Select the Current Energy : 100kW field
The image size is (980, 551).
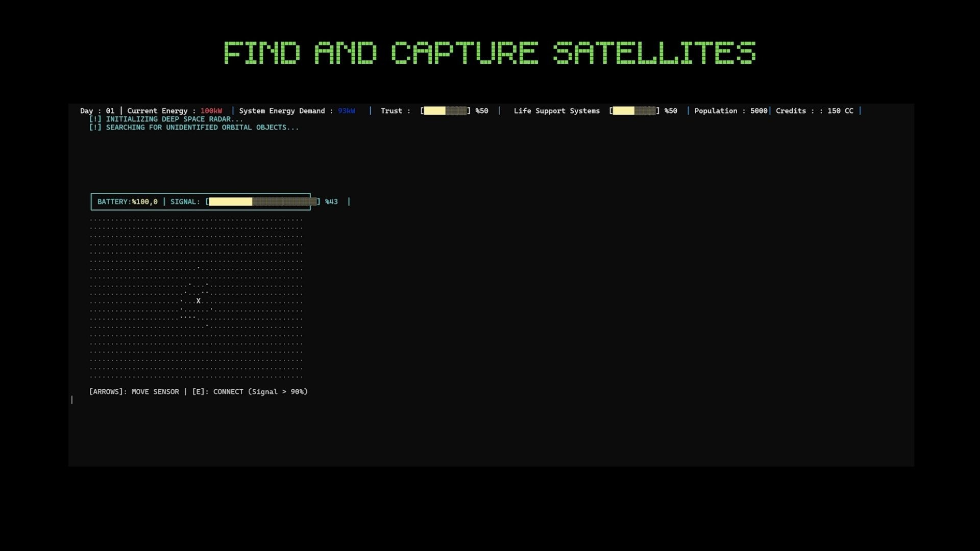[x=176, y=111]
